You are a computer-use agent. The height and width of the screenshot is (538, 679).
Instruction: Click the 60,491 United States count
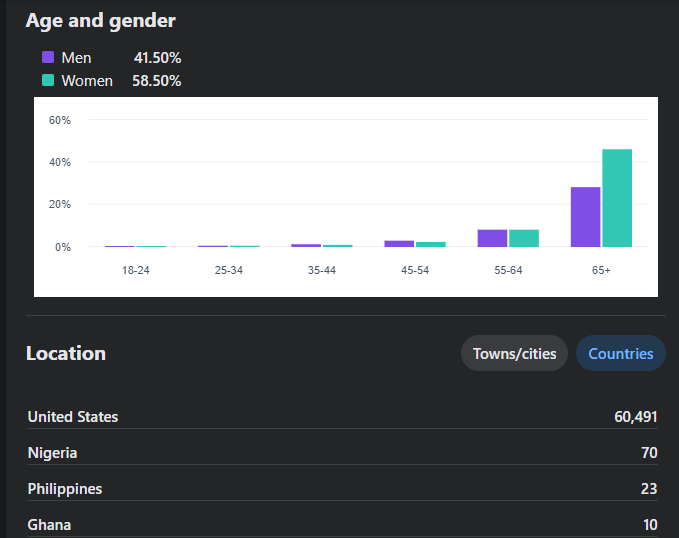click(635, 416)
